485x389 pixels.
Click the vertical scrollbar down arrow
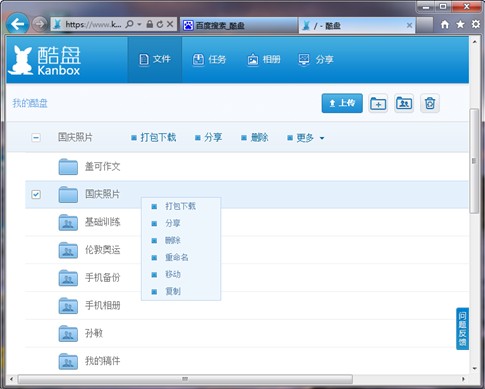(x=474, y=368)
